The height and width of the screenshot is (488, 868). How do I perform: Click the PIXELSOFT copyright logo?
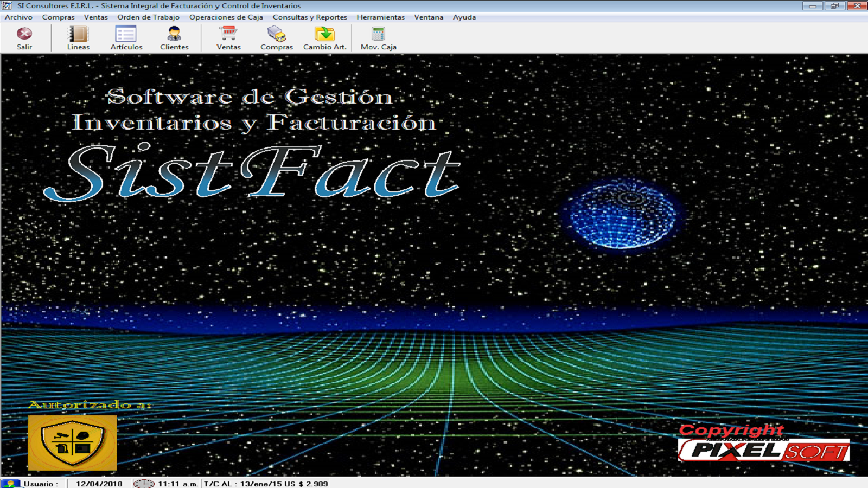click(764, 450)
